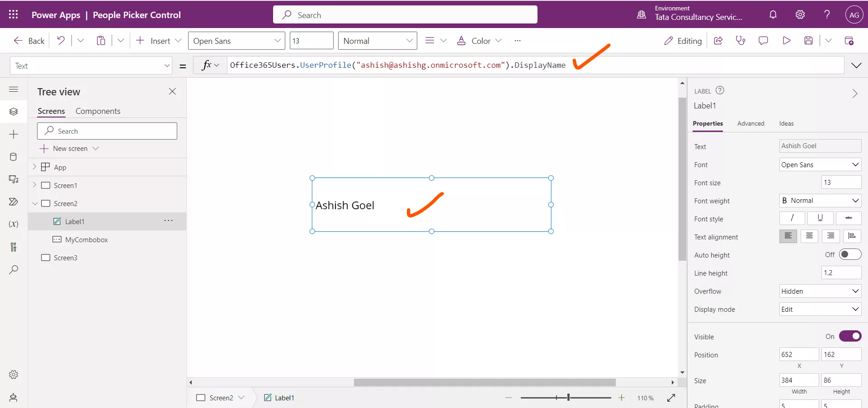Open the Comments panel
The width and height of the screenshot is (868, 408).
tap(764, 40)
